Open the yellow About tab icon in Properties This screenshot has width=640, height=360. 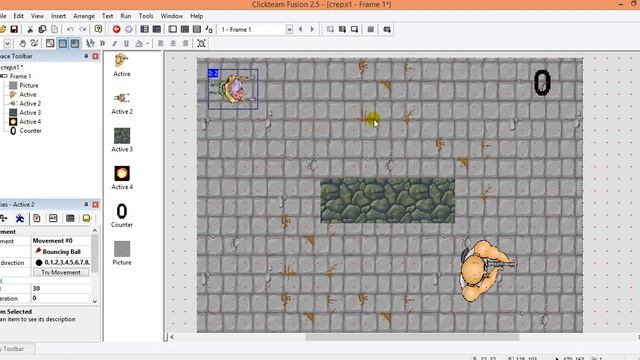coord(87,218)
